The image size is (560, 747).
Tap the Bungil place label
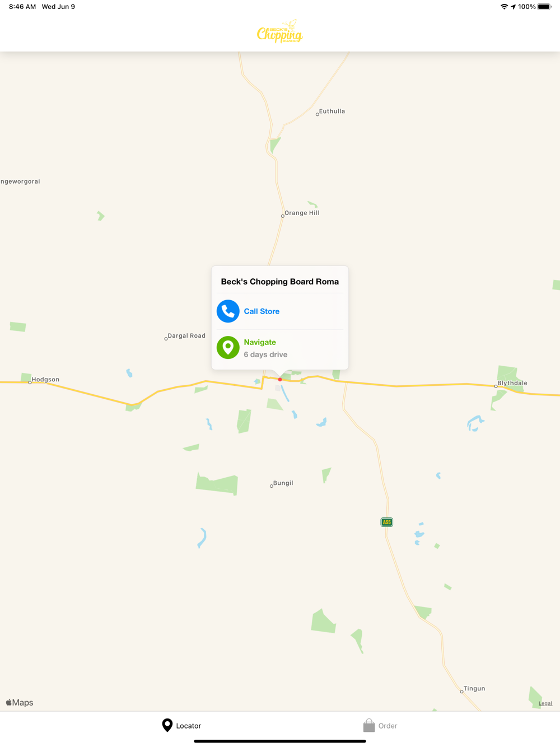pos(283,483)
